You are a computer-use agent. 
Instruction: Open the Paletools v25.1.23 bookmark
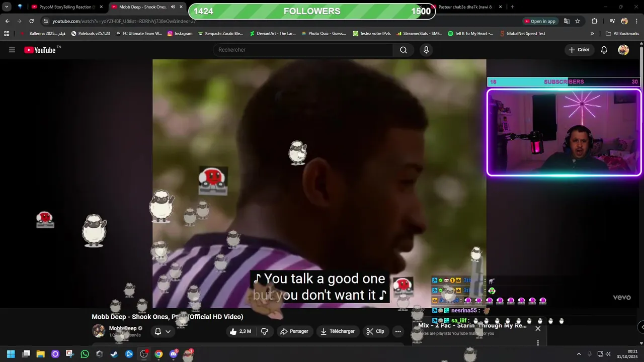(91, 34)
